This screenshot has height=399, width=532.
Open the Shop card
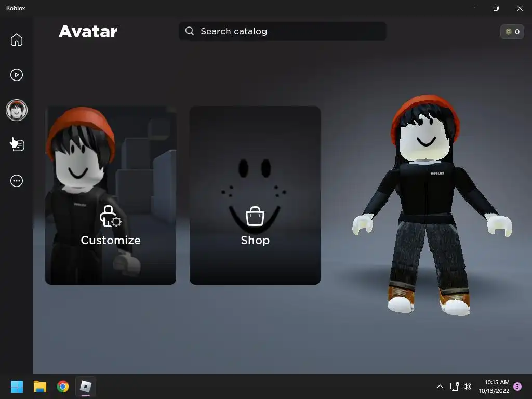(255, 195)
